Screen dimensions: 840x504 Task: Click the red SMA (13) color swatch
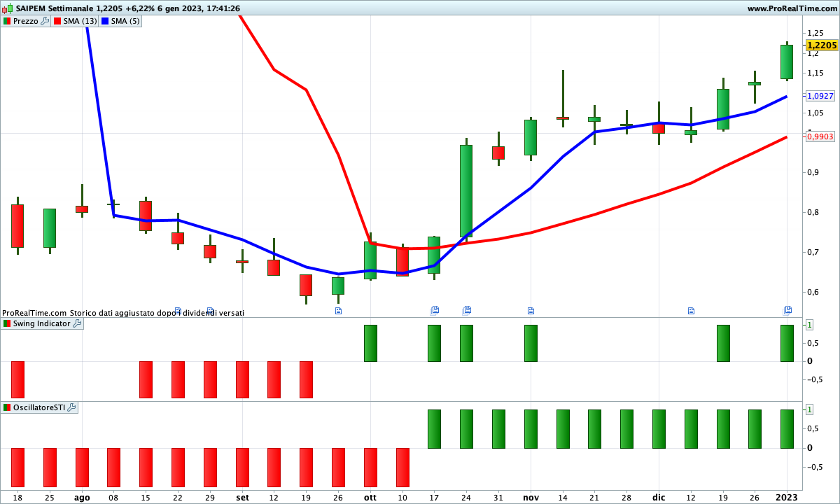[x=57, y=21]
